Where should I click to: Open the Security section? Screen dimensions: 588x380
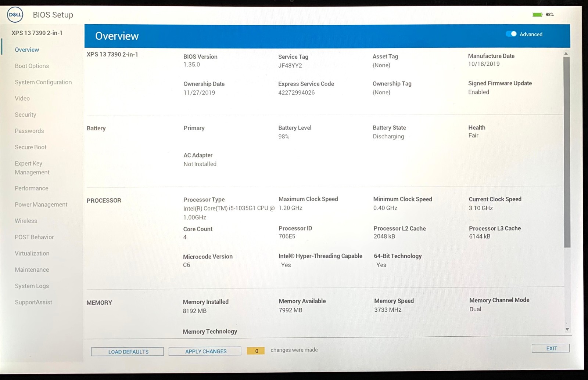click(25, 115)
